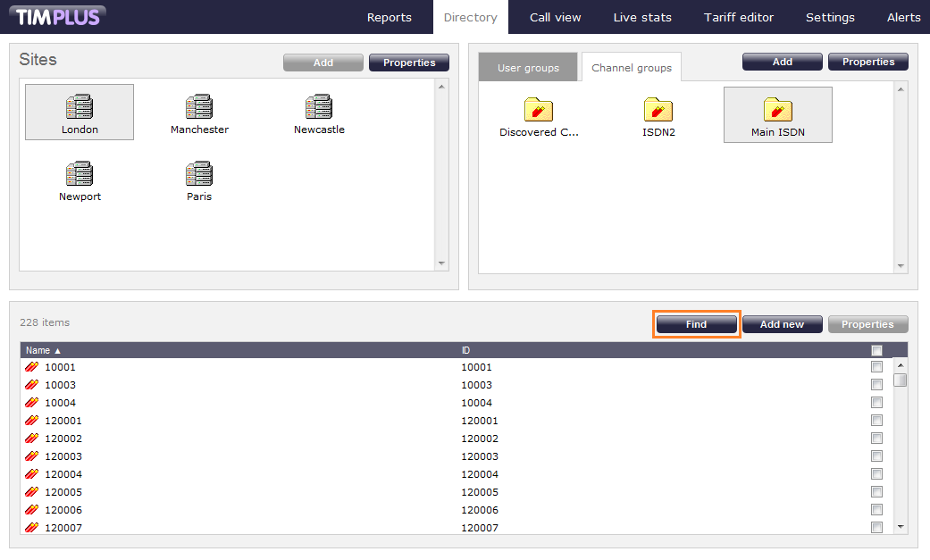This screenshot has height=560, width=930.
Task: Sort by the Name column header
Action: pos(43,351)
